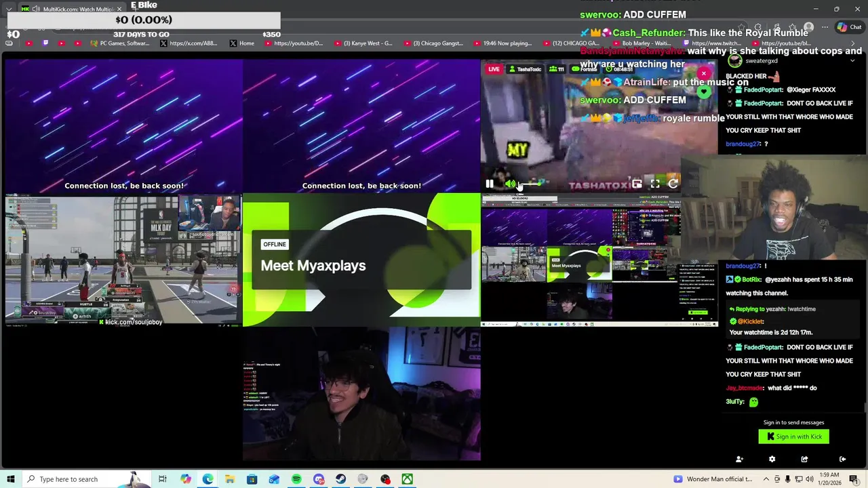Open the notification center icon

pyautogui.click(x=854, y=479)
